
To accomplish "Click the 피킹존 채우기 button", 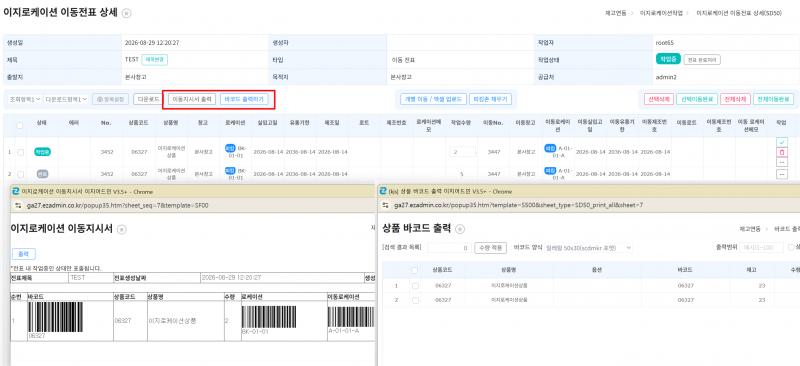I will (491, 99).
